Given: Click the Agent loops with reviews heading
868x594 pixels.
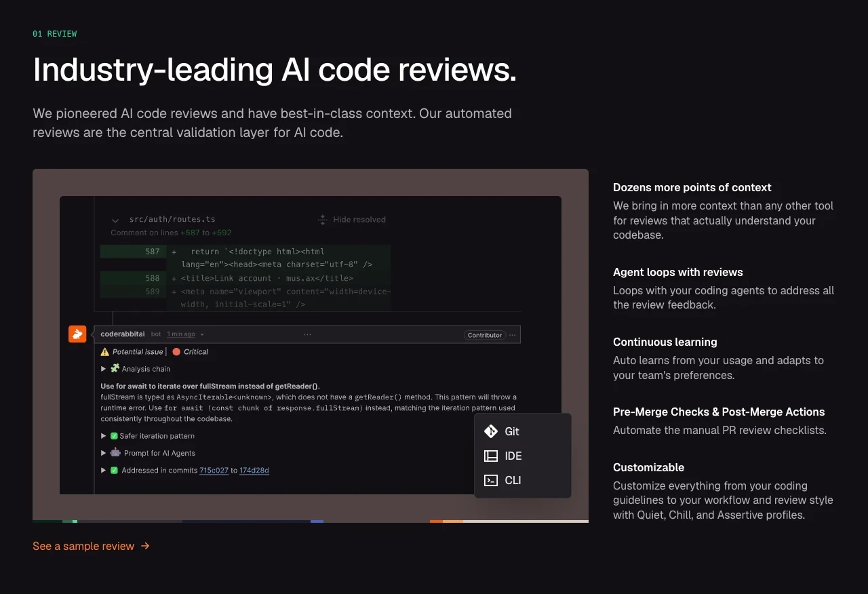Looking at the screenshot, I should [678, 273].
